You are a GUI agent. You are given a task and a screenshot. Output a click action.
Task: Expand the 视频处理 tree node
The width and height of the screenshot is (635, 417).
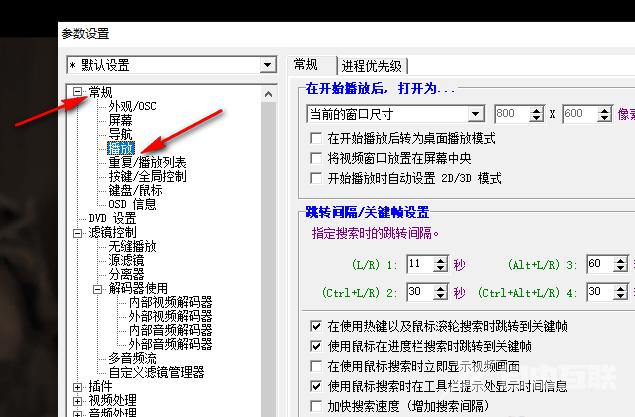coord(77,401)
